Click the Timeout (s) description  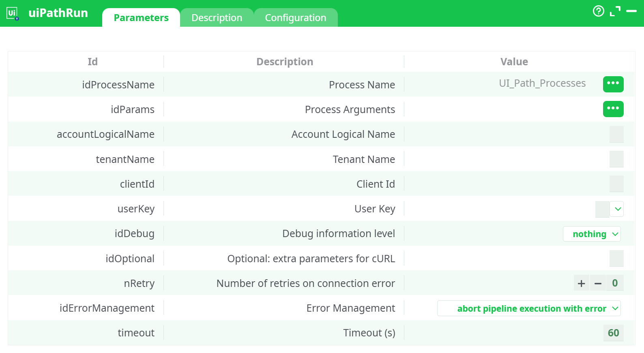(x=369, y=333)
